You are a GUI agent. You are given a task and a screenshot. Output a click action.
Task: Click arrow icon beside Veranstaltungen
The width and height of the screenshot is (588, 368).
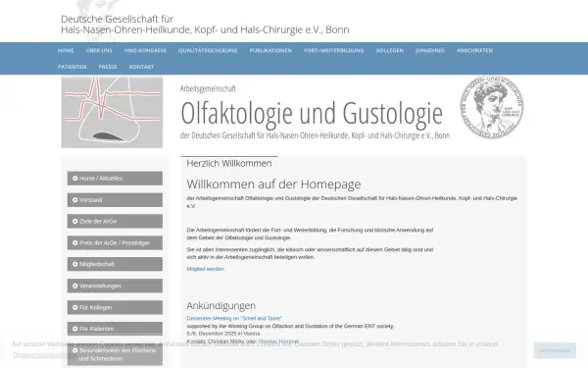click(x=75, y=287)
